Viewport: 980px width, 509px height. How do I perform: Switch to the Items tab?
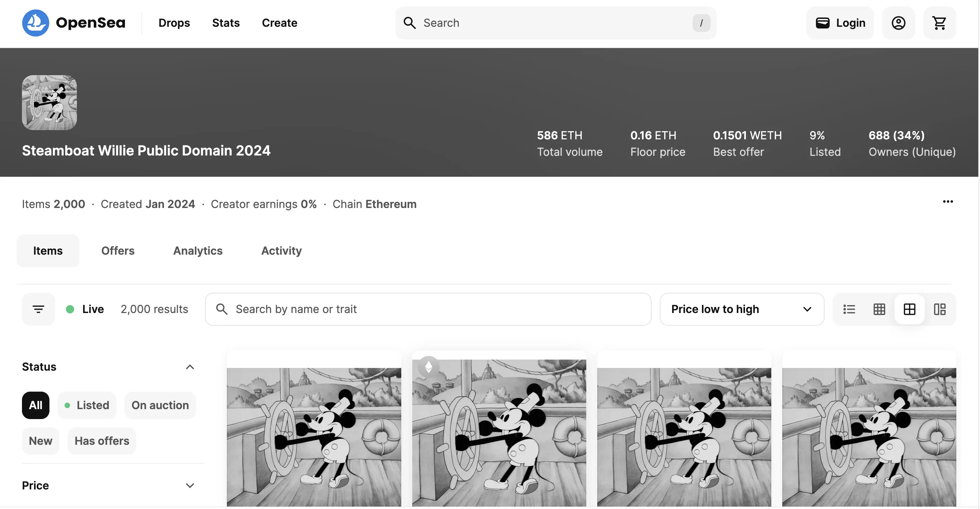coord(48,250)
